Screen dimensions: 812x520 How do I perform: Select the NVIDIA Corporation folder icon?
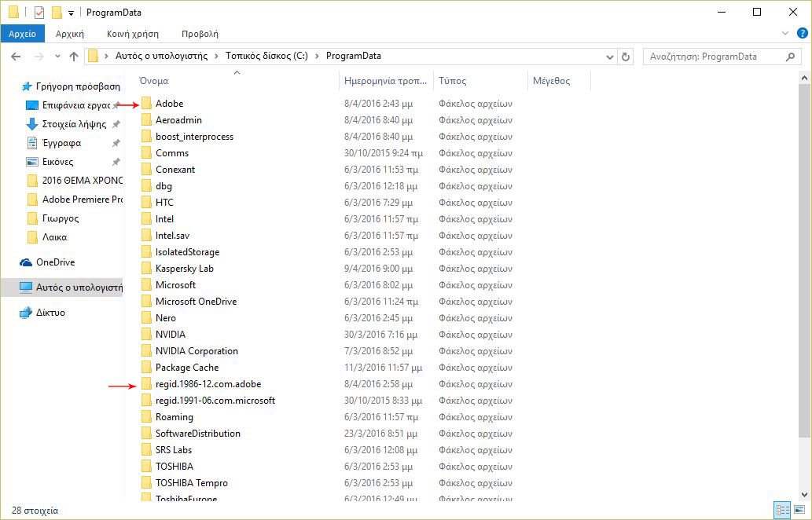coord(146,351)
